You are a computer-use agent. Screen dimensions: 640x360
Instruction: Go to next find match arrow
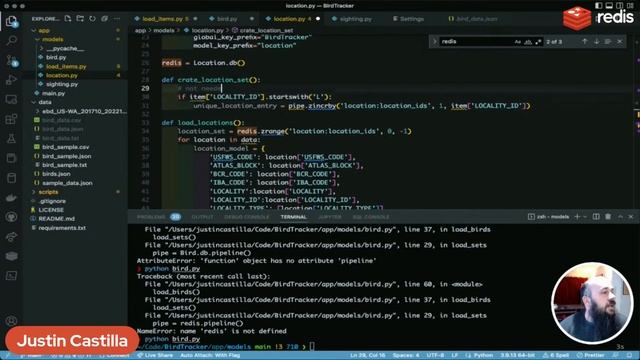(x=596, y=42)
